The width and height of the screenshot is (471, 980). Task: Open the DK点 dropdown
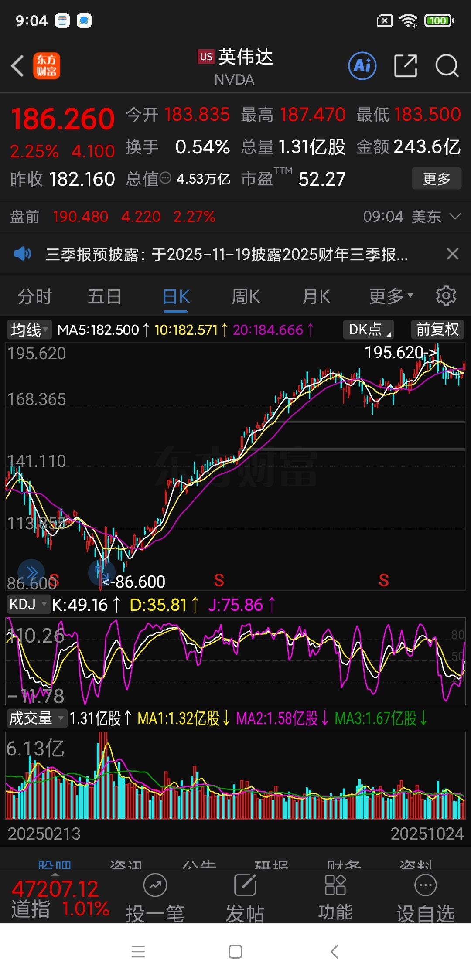click(369, 330)
